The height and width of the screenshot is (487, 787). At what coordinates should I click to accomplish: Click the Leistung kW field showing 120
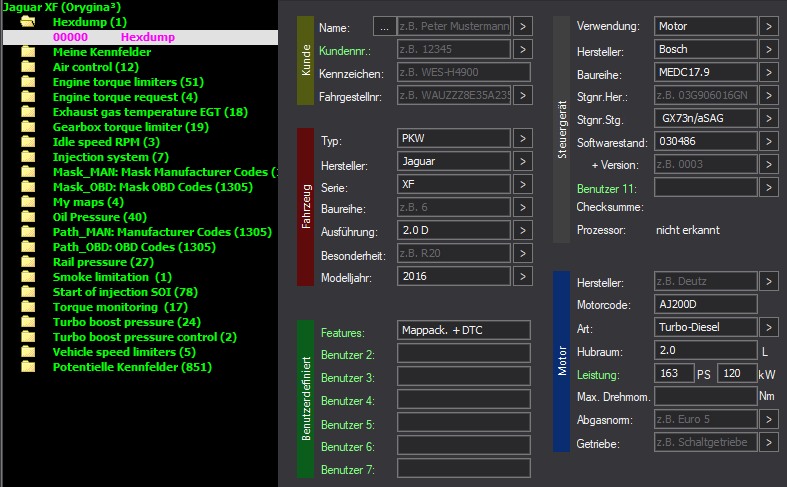(x=737, y=374)
